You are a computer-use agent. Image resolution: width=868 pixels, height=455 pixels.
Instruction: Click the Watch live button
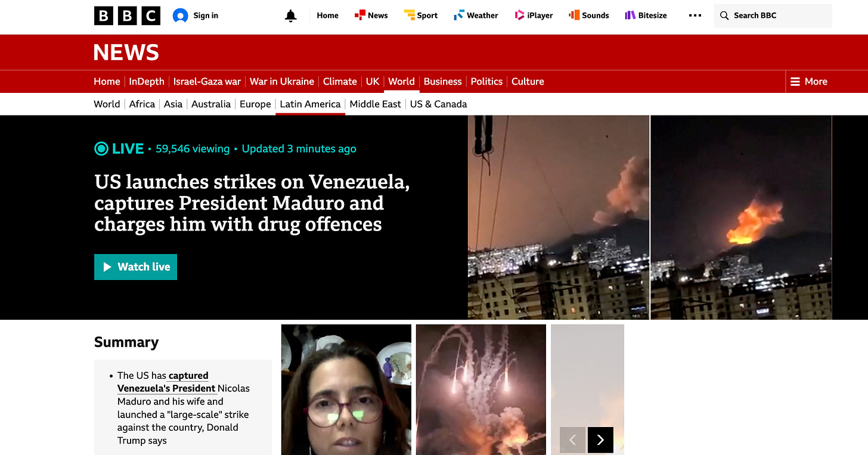point(135,267)
